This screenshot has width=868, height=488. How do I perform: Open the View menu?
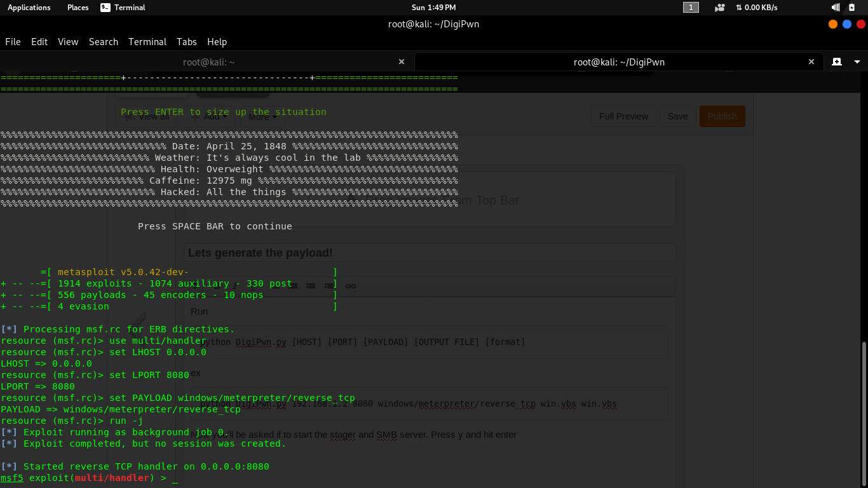pyautogui.click(x=68, y=41)
